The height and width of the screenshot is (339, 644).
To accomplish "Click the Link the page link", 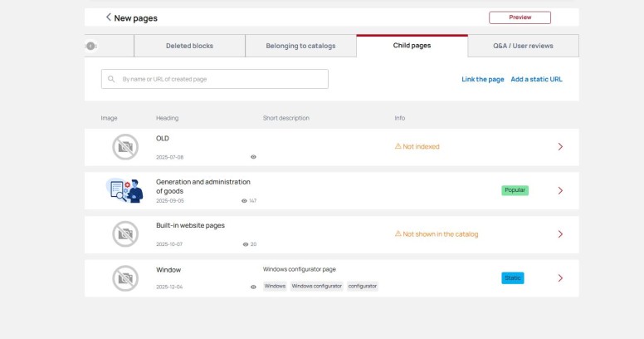I will point(482,79).
